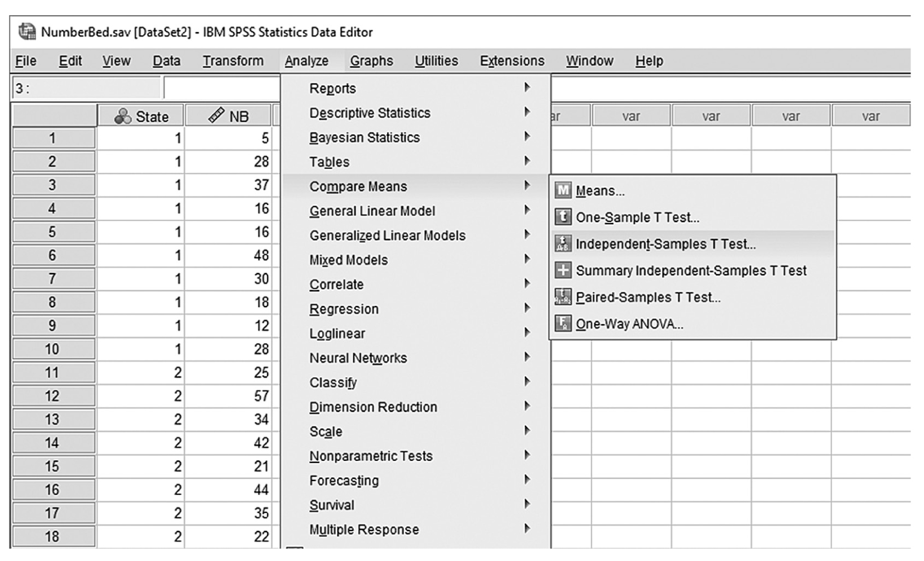Choose One-Sample T Test...
Image resolution: width=924 pixels, height=561 pixels.
692,217
